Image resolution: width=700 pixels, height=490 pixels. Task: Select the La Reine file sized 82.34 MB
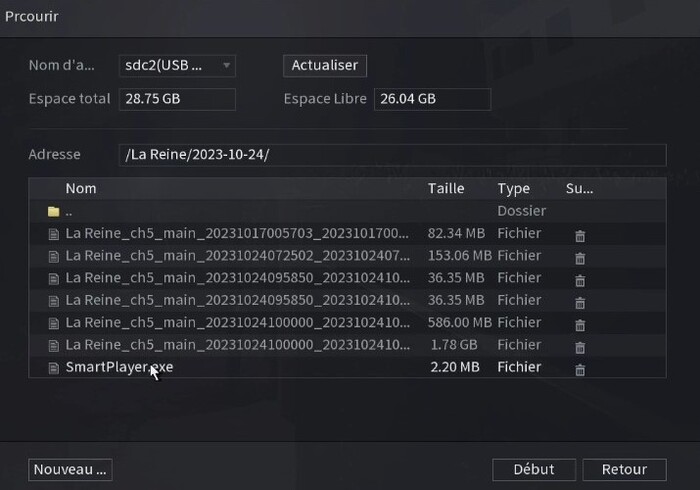pos(237,233)
